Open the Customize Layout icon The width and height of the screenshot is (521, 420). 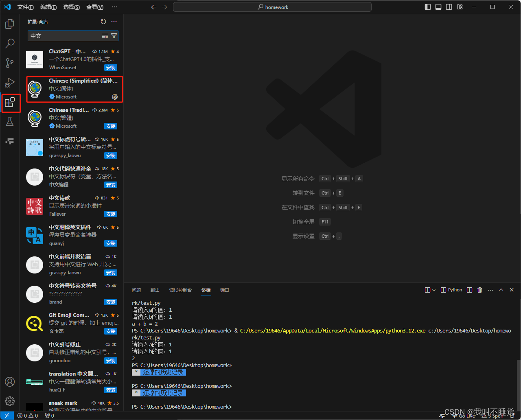(460, 7)
